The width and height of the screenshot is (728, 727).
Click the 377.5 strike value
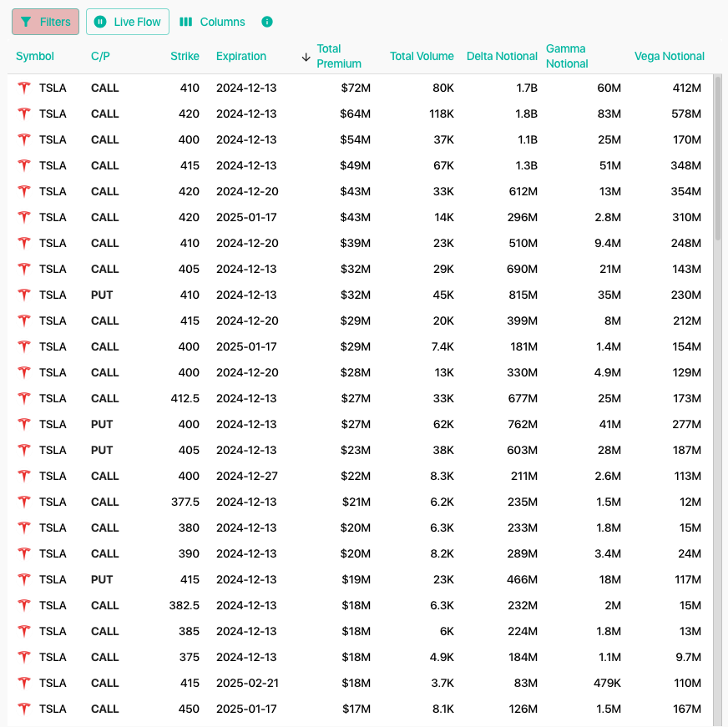tap(185, 502)
